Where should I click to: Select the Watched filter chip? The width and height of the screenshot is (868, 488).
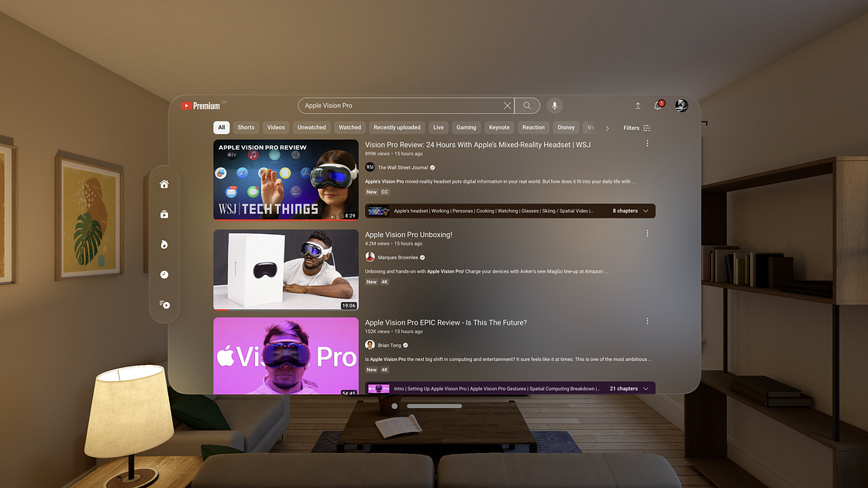[350, 127]
